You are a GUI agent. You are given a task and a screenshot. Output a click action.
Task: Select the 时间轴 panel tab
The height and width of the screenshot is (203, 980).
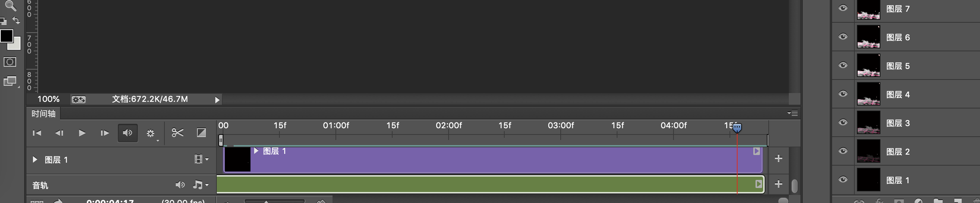43,114
